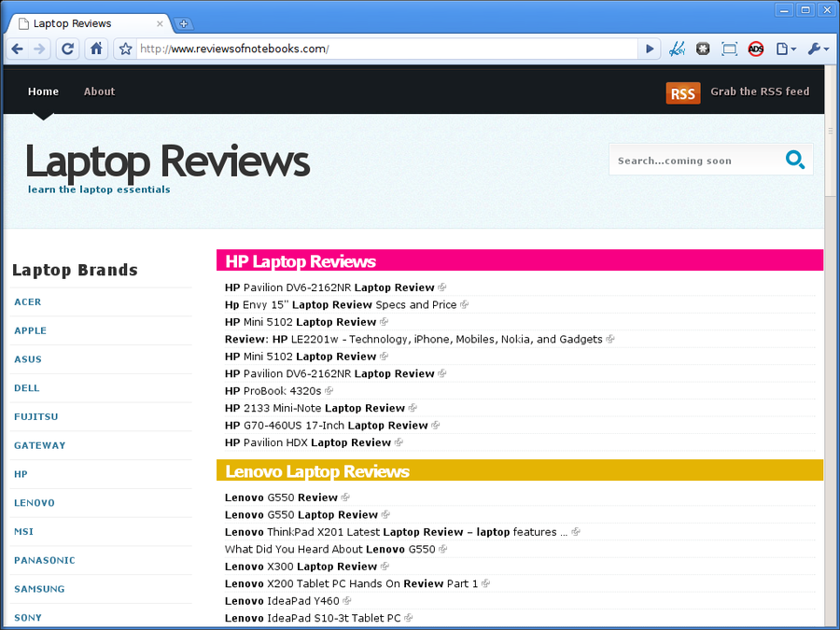Open Hp Envy 15" Laptop Review Specs and Price
The height and width of the screenshot is (630, 840).
coord(341,305)
